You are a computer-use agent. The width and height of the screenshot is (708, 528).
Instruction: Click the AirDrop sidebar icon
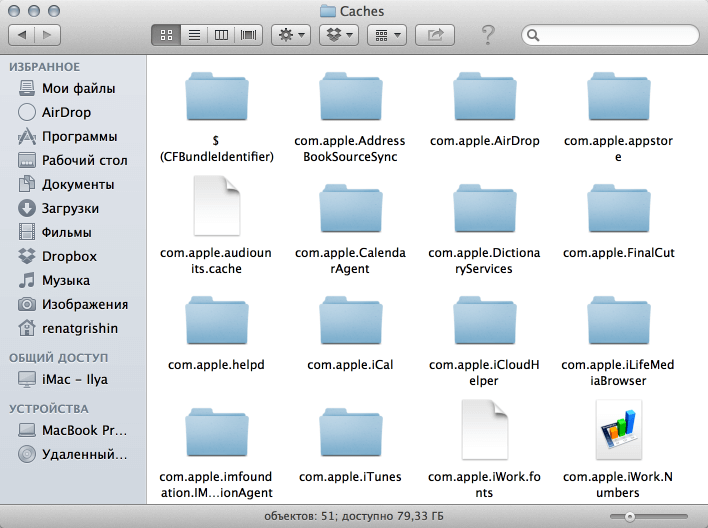(x=28, y=112)
